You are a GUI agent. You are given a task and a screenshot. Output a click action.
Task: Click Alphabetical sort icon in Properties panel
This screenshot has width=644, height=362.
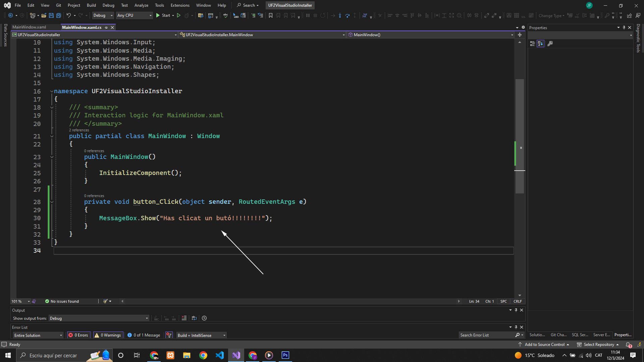tap(540, 44)
